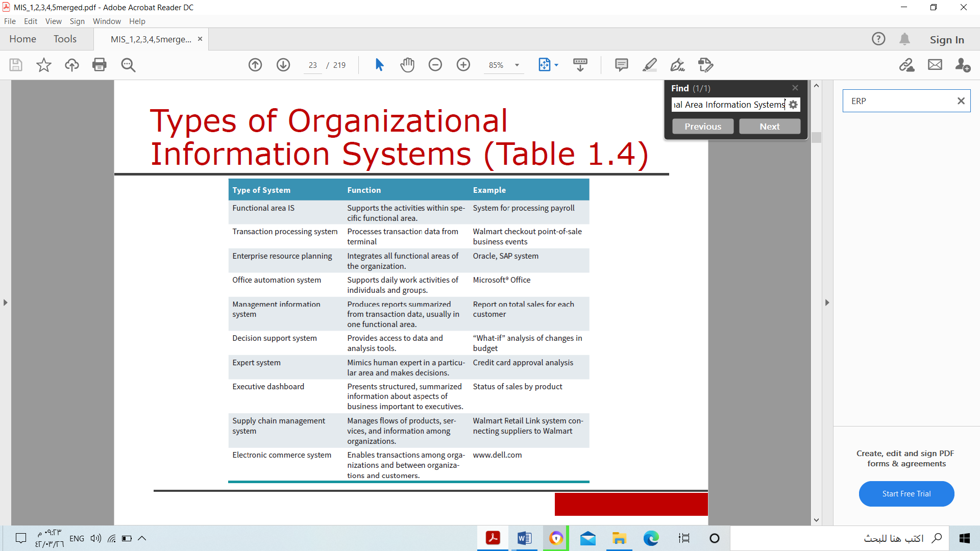The image size is (980, 551).
Task: Click the scroll up arrow
Action: click(817, 86)
